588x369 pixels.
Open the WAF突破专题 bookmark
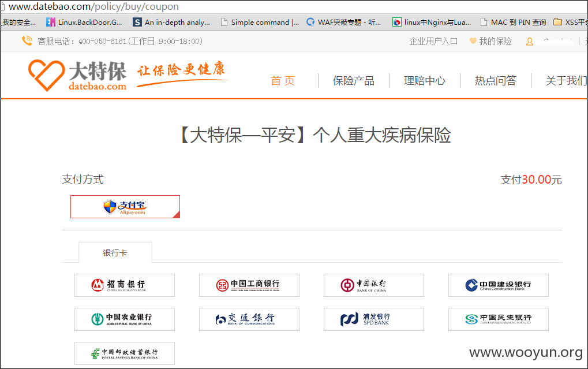pos(343,22)
